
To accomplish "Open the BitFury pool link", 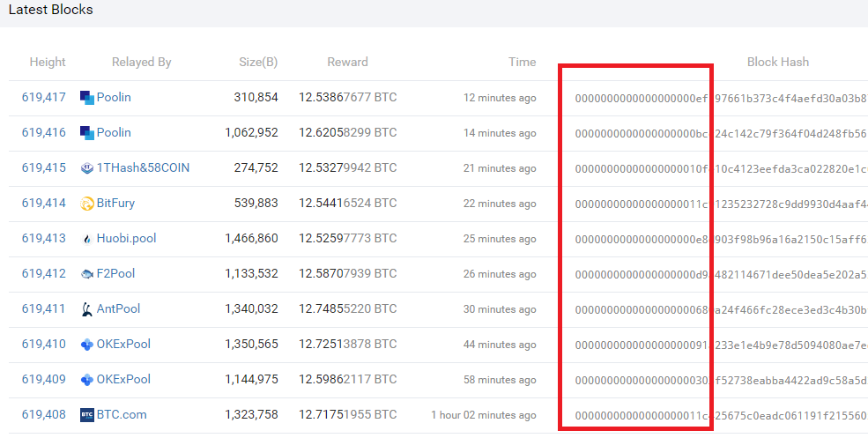I will [115, 204].
